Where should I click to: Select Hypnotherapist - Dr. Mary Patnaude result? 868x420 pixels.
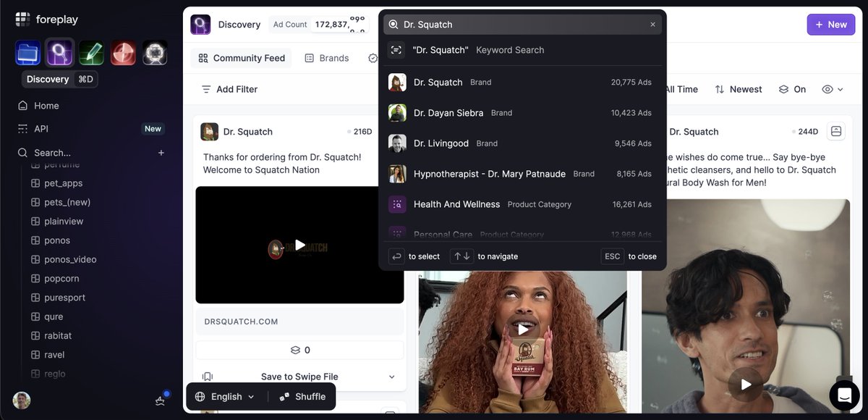point(522,174)
